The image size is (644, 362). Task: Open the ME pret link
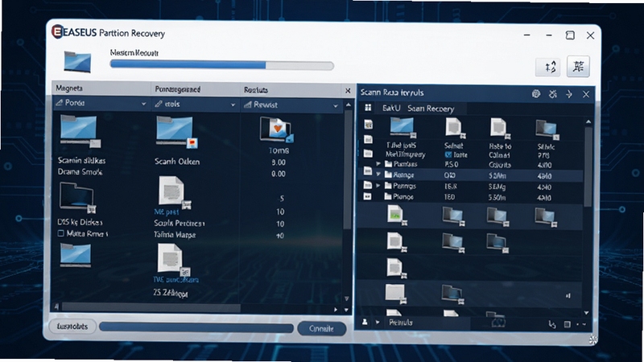[x=167, y=212]
